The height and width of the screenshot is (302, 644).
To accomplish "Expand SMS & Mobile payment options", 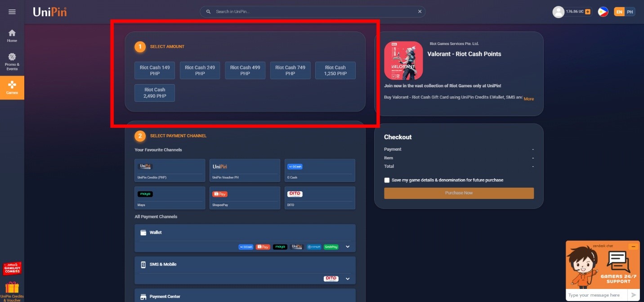I will (x=347, y=279).
